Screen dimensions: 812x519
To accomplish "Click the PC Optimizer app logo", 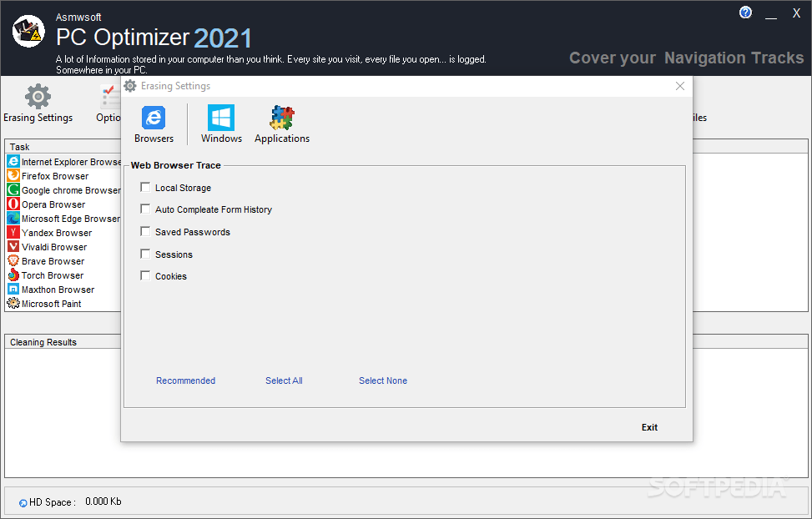I will 28,31.
